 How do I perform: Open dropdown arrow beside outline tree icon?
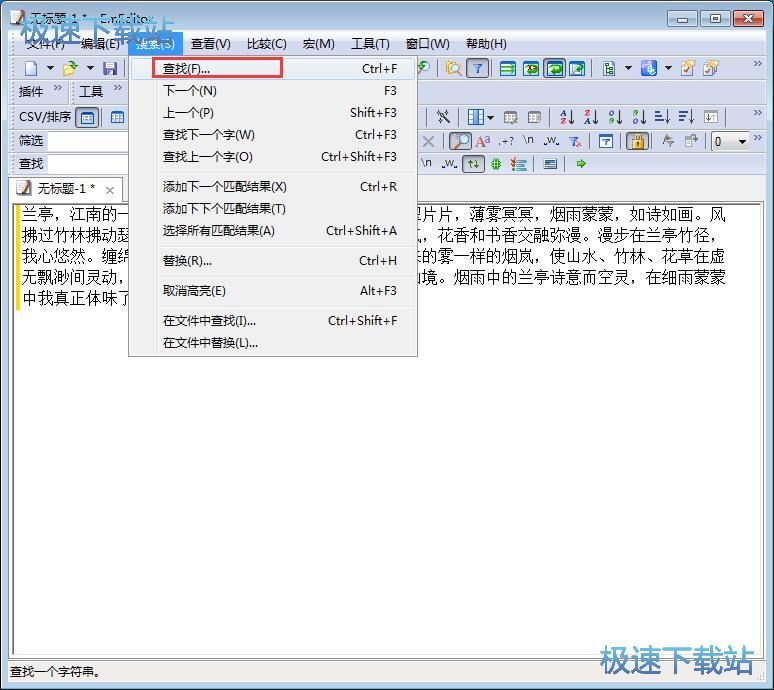(x=628, y=68)
